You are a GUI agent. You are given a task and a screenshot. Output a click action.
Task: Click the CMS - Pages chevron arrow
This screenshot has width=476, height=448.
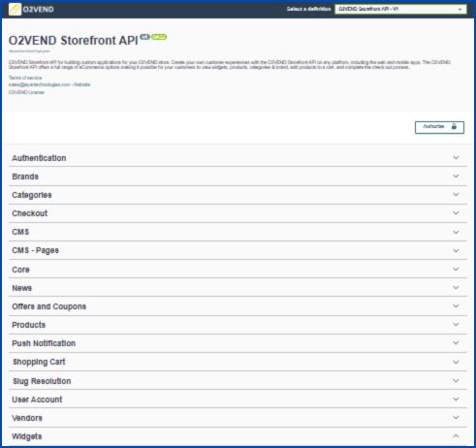coord(456,250)
